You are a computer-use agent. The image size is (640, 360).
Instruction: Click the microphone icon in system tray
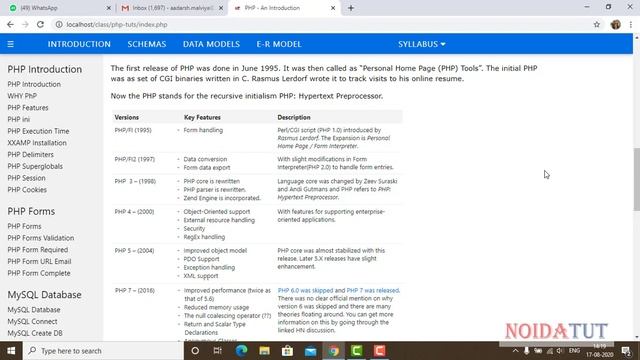tap(527, 351)
